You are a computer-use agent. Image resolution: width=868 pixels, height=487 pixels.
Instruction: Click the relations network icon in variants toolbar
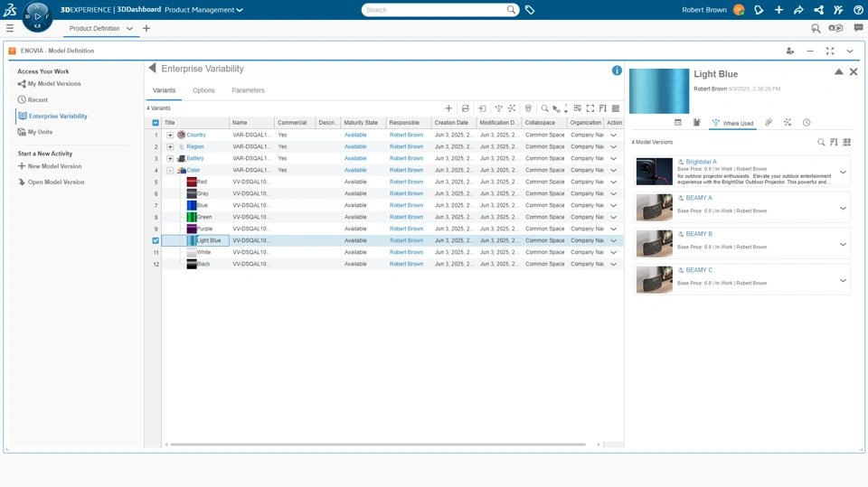click(512, 108)
